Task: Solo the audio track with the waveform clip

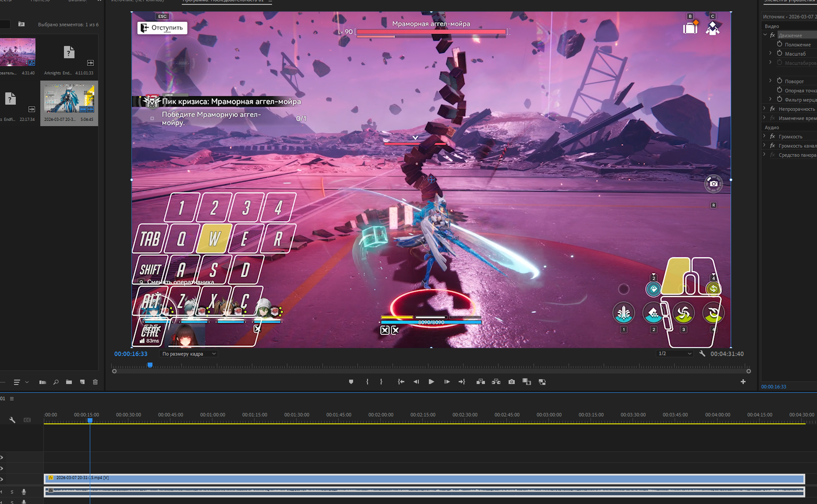Action: point(12,492)
